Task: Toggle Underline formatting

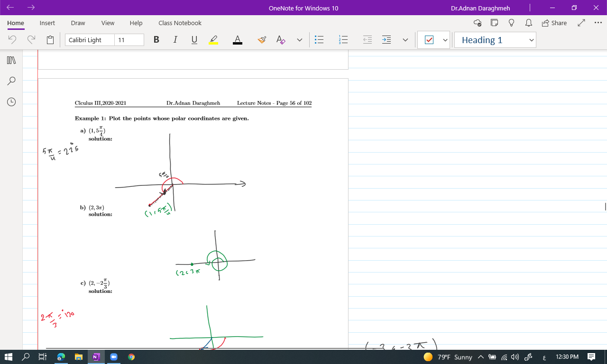Action: tap(194, 40)
